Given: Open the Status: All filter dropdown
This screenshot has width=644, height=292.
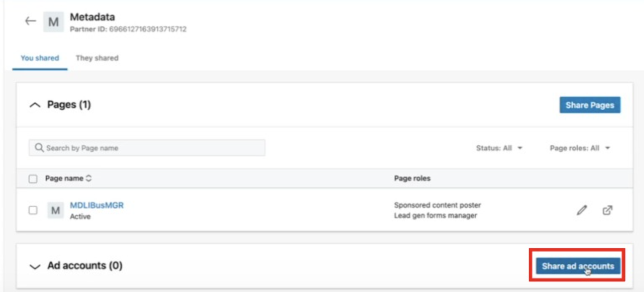Looking at the screenshot, I should click(x=499, y=148).
